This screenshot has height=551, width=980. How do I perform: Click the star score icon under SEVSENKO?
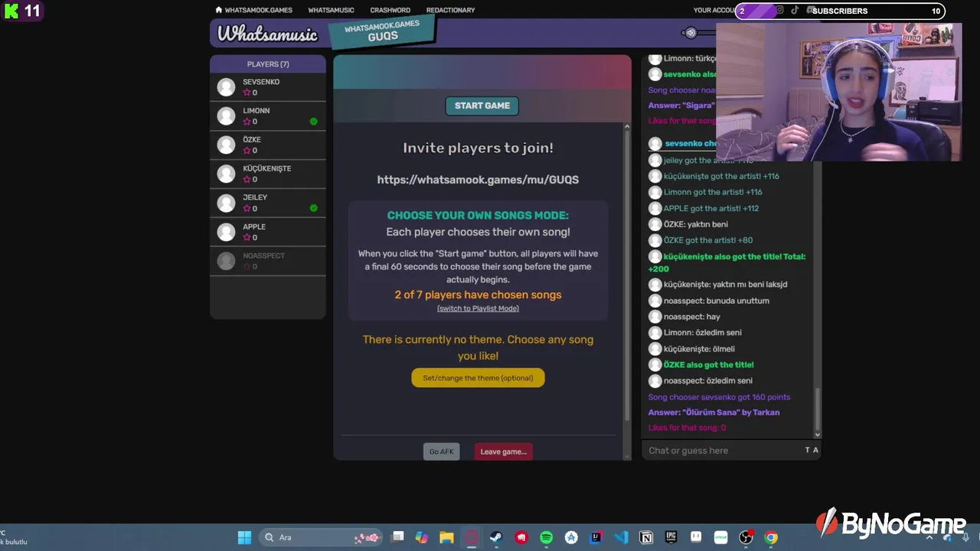(x=247, y=93)
